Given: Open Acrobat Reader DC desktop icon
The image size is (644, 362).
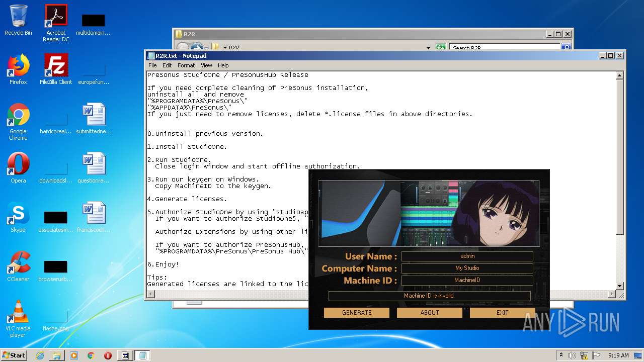Looking at the screenshot, I should (56, 23).
